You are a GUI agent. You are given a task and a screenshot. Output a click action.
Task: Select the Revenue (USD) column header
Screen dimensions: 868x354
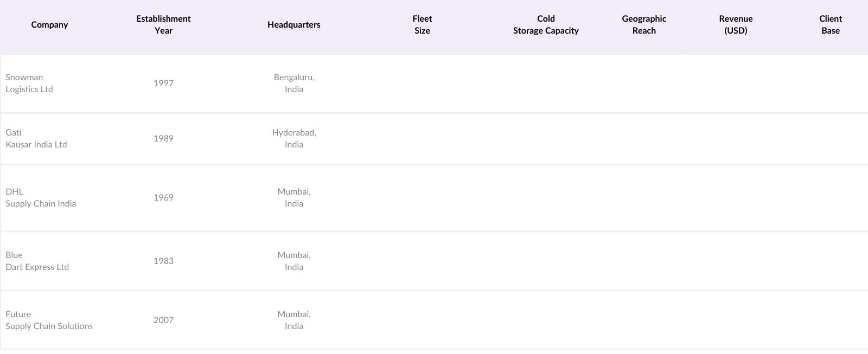736,25
